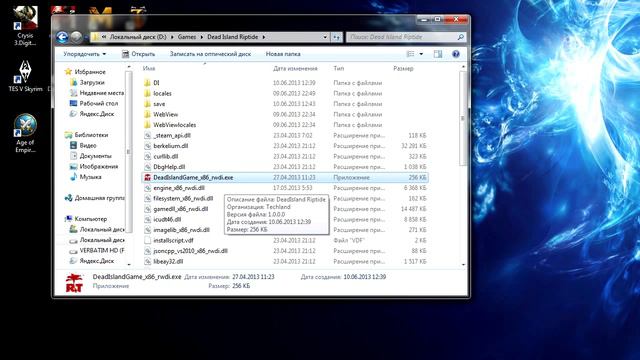Select icudt46.dll file name
This screenshot has height=360, width=640.
coord(167,220)
